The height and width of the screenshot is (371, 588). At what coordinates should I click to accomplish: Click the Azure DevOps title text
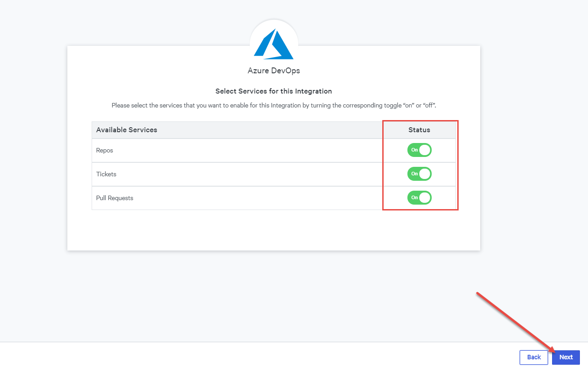(x=274, y=71)
